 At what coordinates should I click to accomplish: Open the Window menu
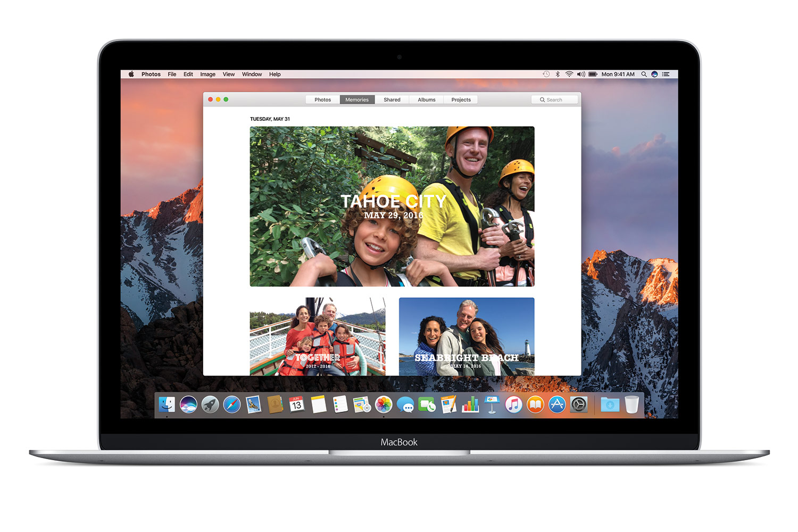252,74
